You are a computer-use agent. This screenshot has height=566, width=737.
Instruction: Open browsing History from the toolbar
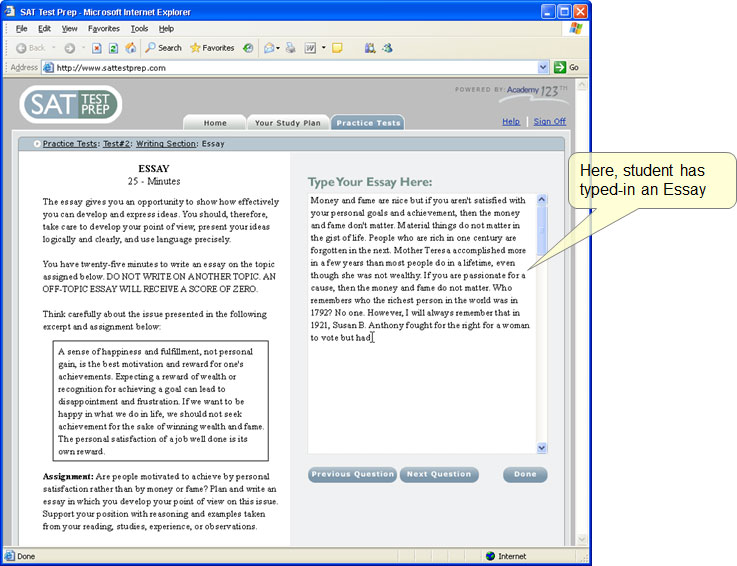[x=248, y=48]
